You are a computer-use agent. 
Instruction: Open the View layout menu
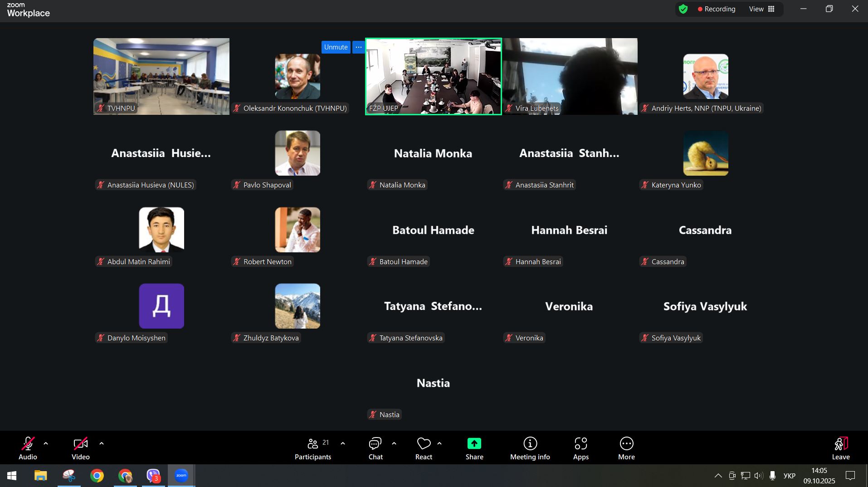click(x=762, y=9)
